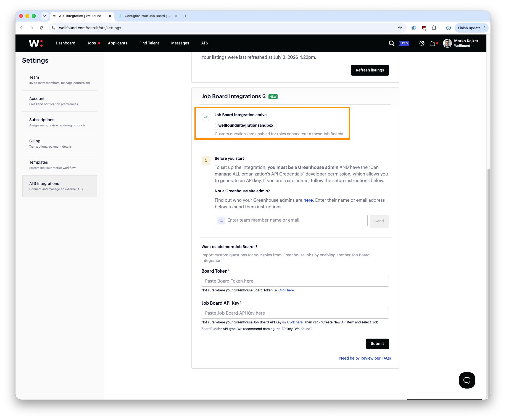Open Need help? Review our FAQs link
The height and width of the screenshot is (420, 506).
[365, 358]
